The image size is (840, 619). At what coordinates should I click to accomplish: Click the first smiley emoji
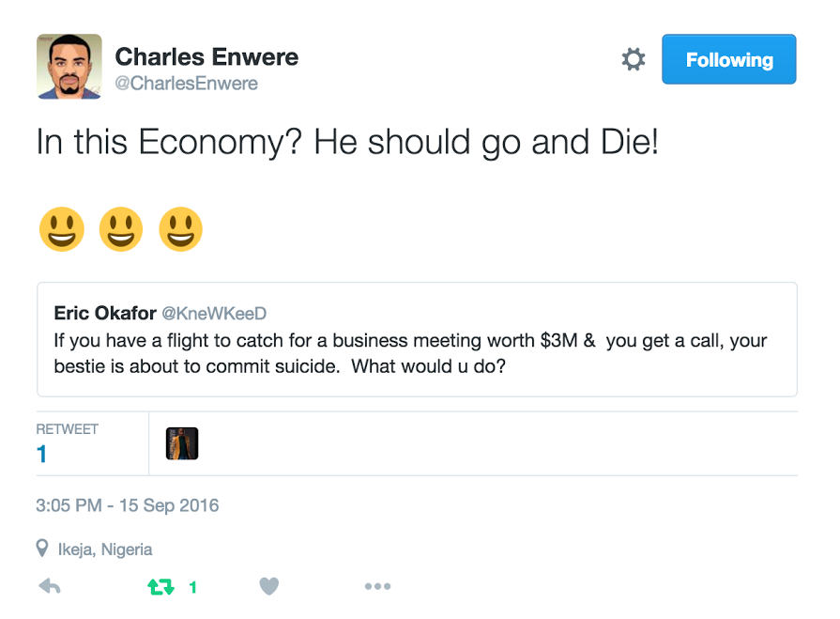pos(61,229)
